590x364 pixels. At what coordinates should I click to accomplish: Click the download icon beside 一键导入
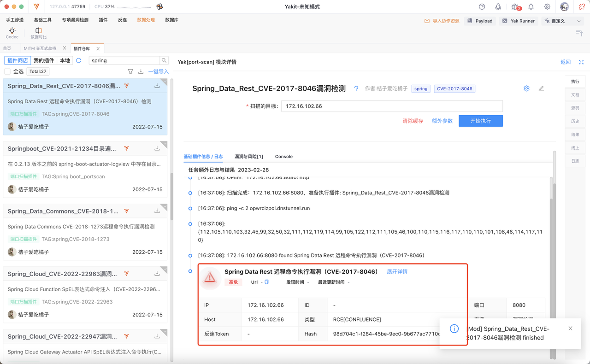[x=141, y=71]
